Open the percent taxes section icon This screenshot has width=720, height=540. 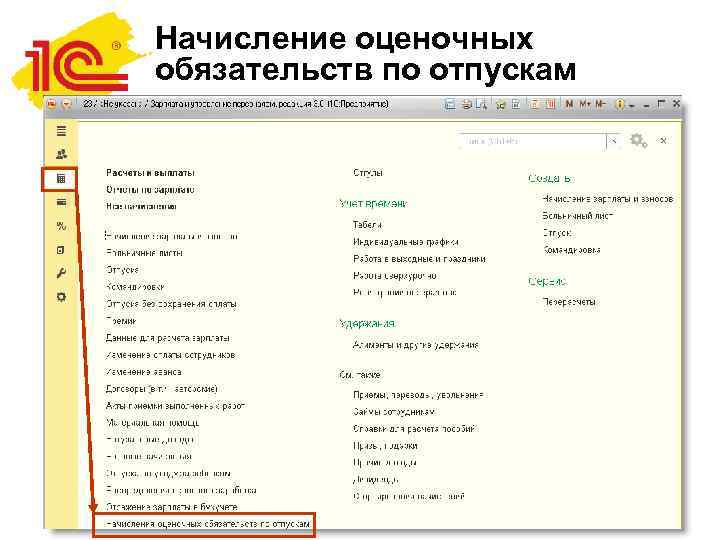[x=61, y=226]
